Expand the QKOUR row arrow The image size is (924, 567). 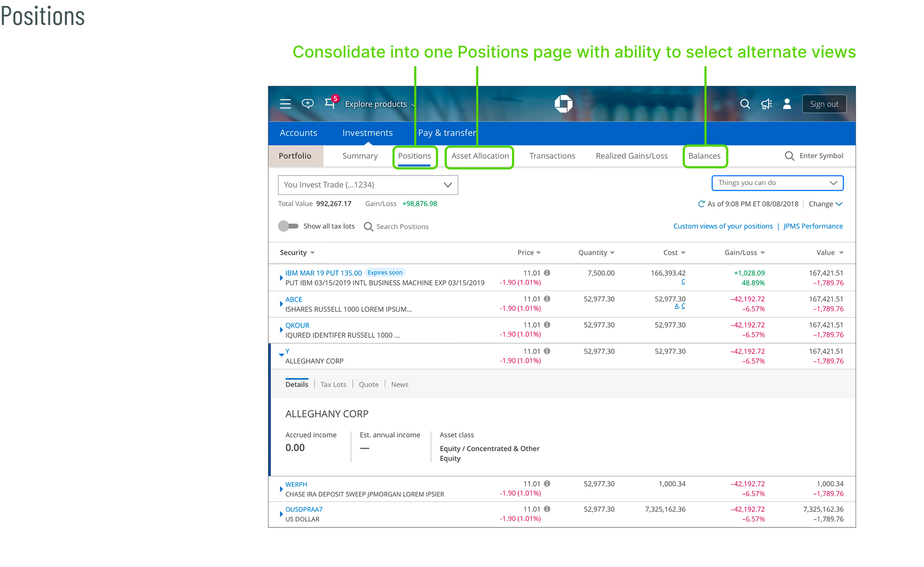pyautogui.click(x=281, y=330)
